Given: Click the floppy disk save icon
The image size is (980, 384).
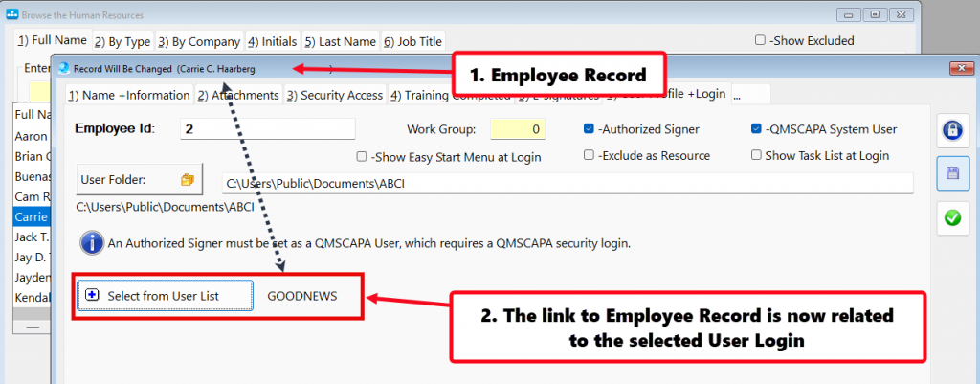Looking at the screenshot, I should tap(951, 174).
